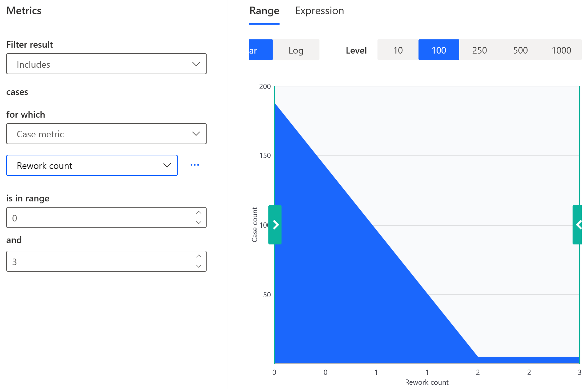Open more options via ellipsis beside Rework count
The width and height of the screenshot is (588, 389).
pos(195,165)
